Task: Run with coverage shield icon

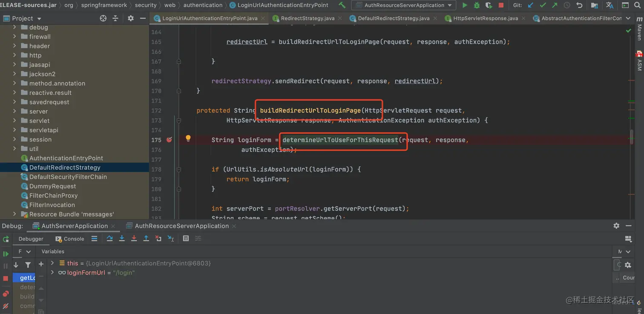Action: (x=489, y=5)
